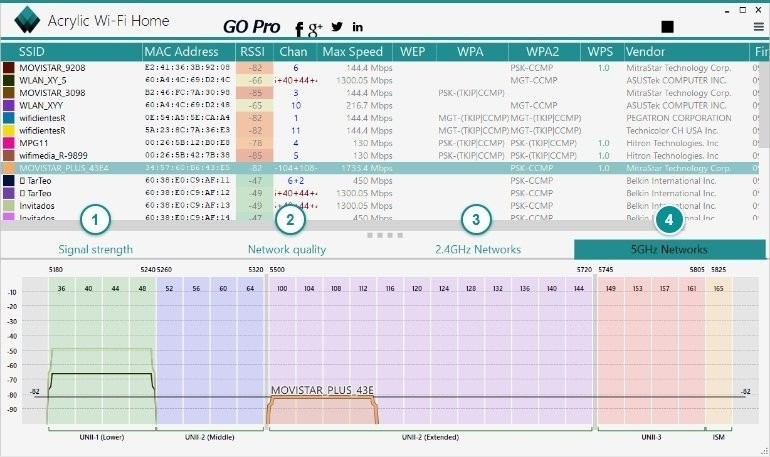770x457 pixels.
Task: Sort by the SSID column header
Action: click(x=72, y=52)
